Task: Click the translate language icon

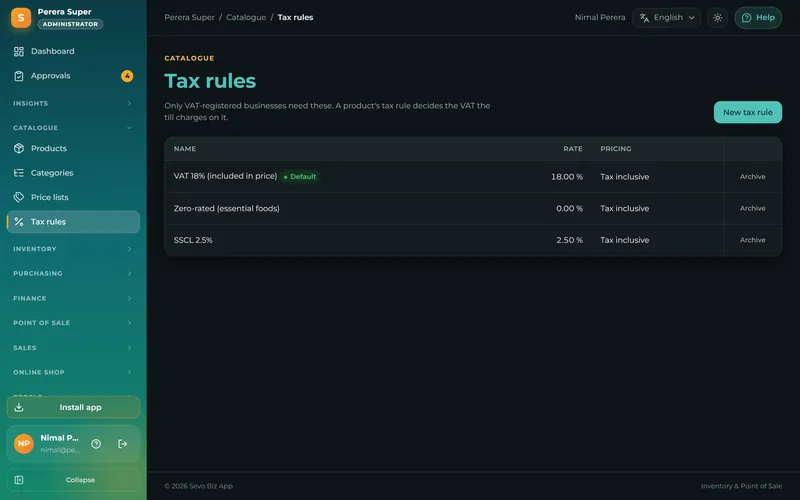Action: pos(644,17)
